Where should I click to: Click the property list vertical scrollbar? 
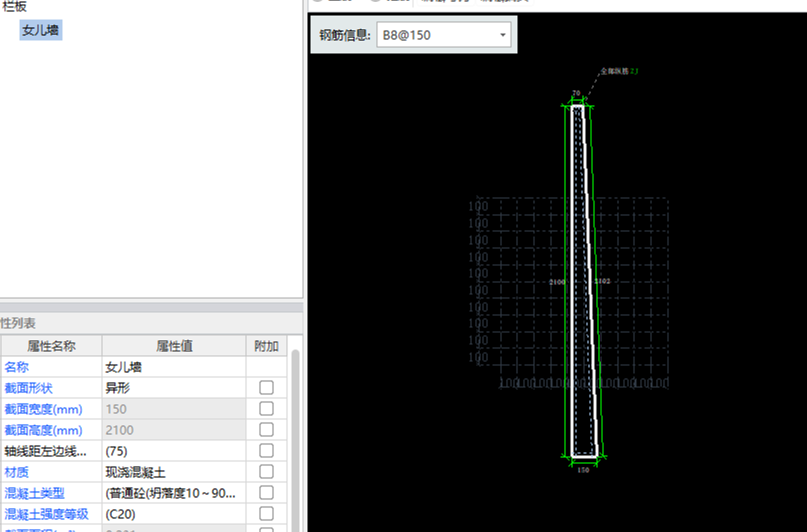click(295, 440)
